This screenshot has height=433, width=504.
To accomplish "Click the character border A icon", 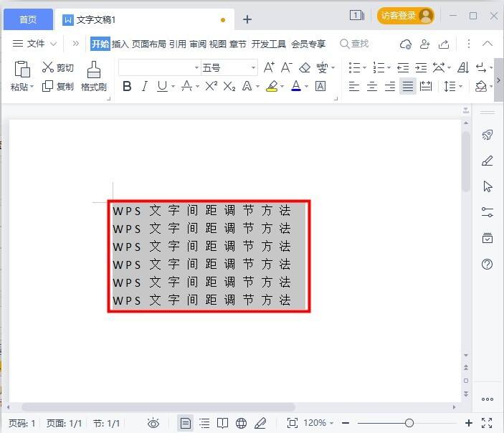I will (320, 86).
